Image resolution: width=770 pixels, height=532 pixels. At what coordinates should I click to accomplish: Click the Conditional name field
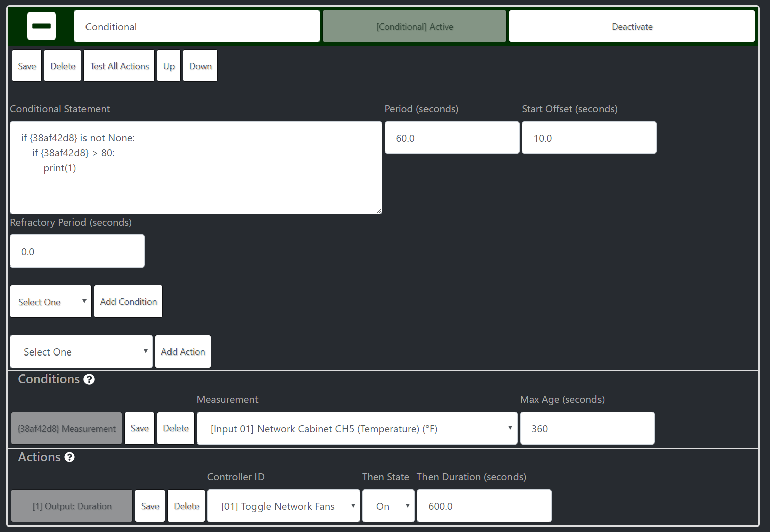pos(197,26)
